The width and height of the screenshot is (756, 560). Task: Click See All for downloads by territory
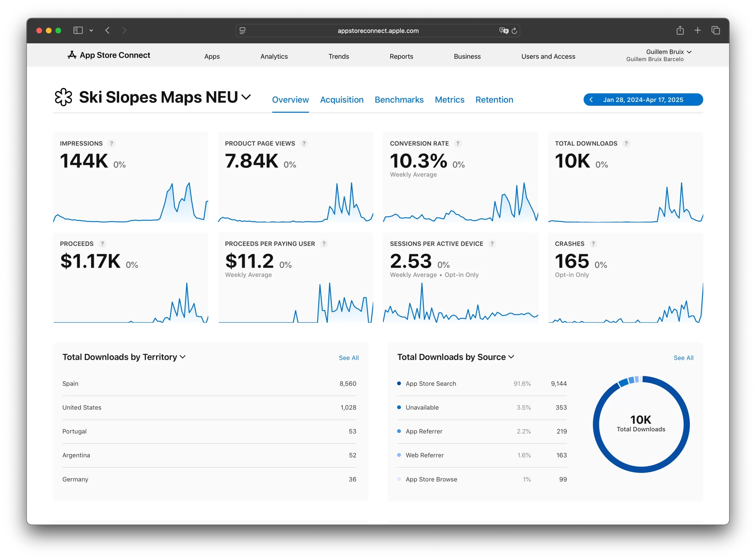348,357
